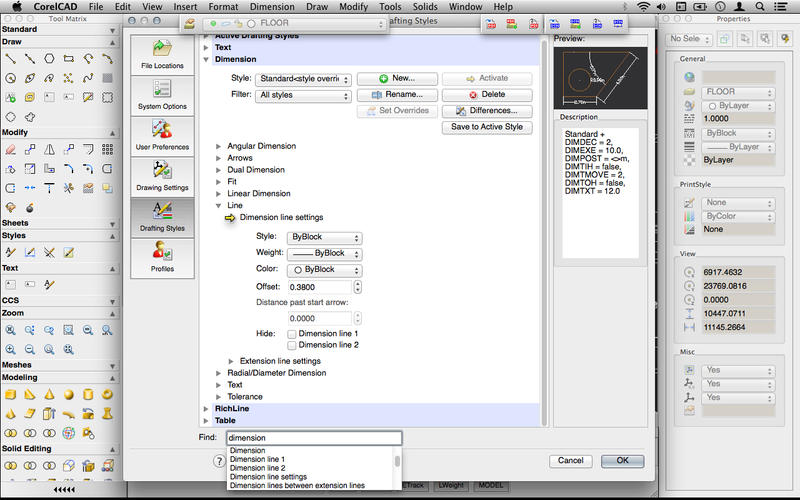Open the Profiles page in sidebar

pyautogui.click(x=162, y=256)
